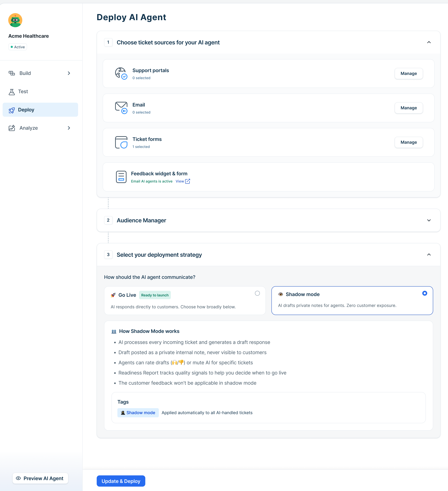Screen dimensions: 448x491
Task: Click the Analyze chart icon in sidebar
Action: (x=12, y=128)
